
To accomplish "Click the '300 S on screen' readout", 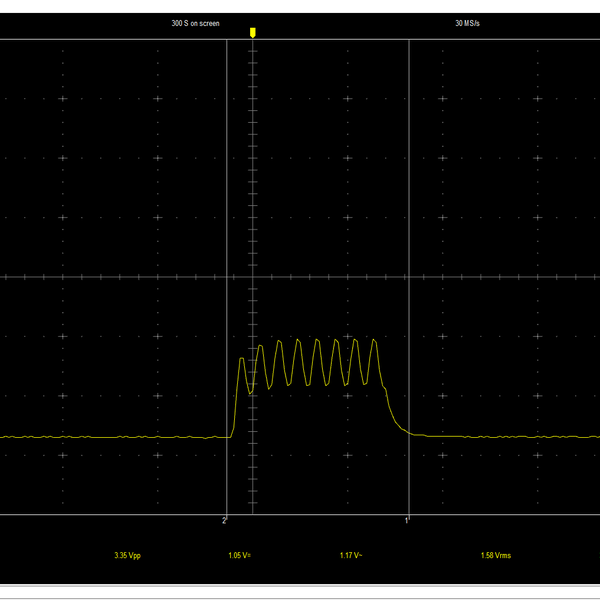I will 196,23.
